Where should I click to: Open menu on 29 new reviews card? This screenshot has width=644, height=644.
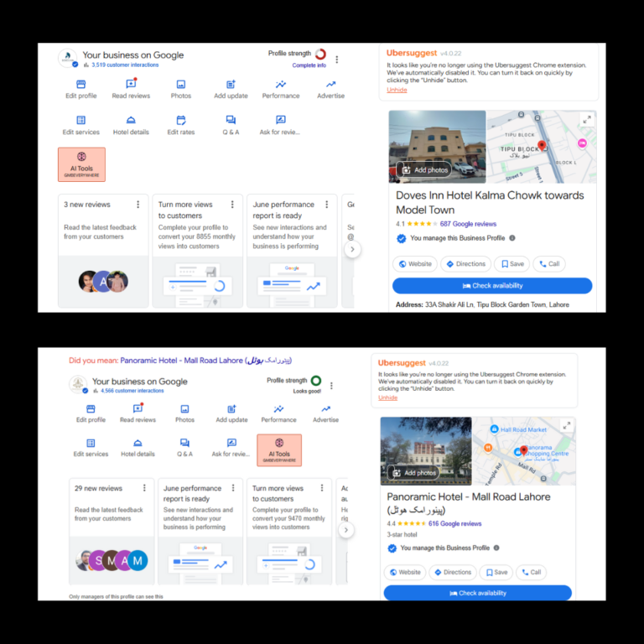[144, 487]
